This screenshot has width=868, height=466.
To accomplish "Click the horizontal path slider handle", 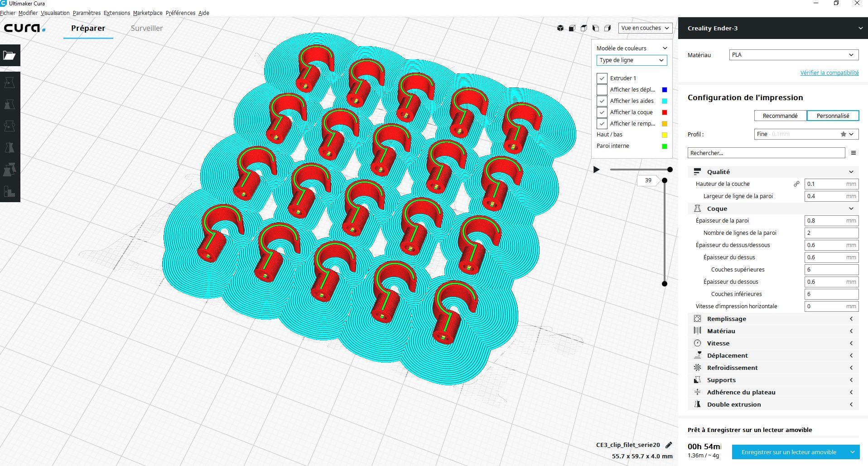I will pyautogui.click(x=670, y=170).
